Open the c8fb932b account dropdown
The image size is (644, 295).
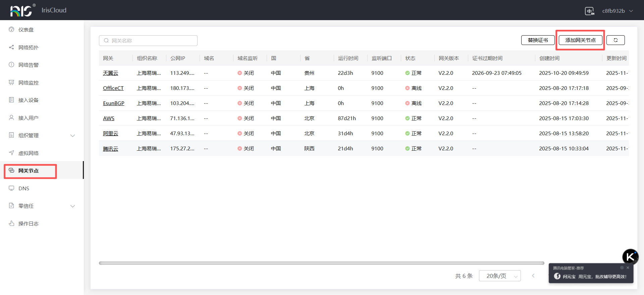pyautogui.click(x=617, y=11)
